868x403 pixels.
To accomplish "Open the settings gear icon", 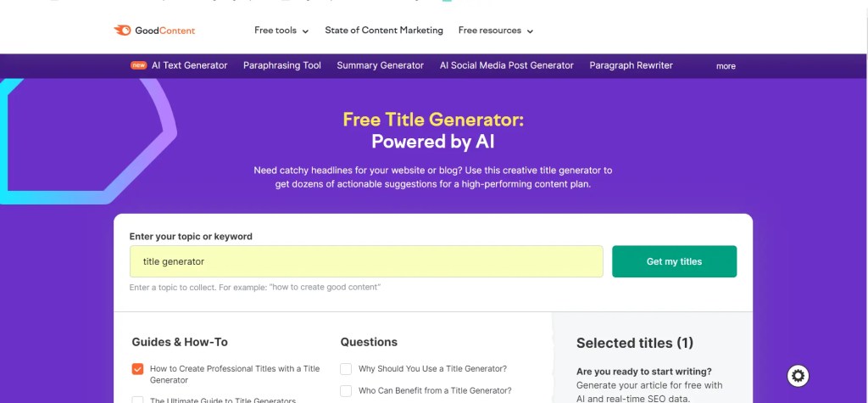I will coord(798,375).
